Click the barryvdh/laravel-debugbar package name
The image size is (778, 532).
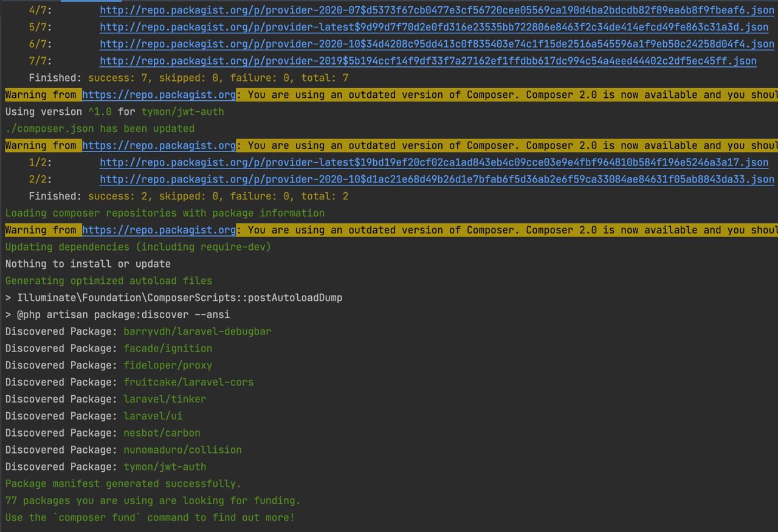[198, 332]
